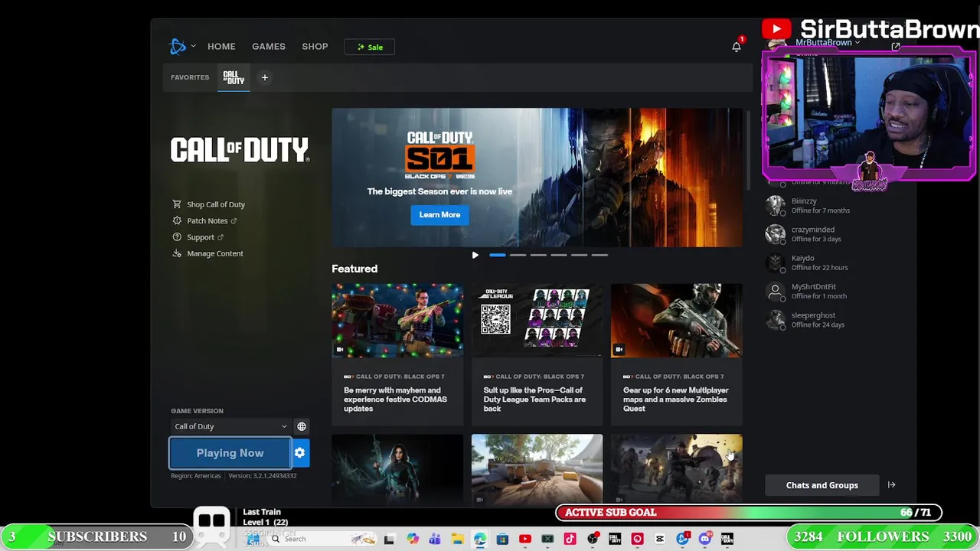Open the Call of Duty League Team Packs card
980x551 pixels.
(537, 354)
